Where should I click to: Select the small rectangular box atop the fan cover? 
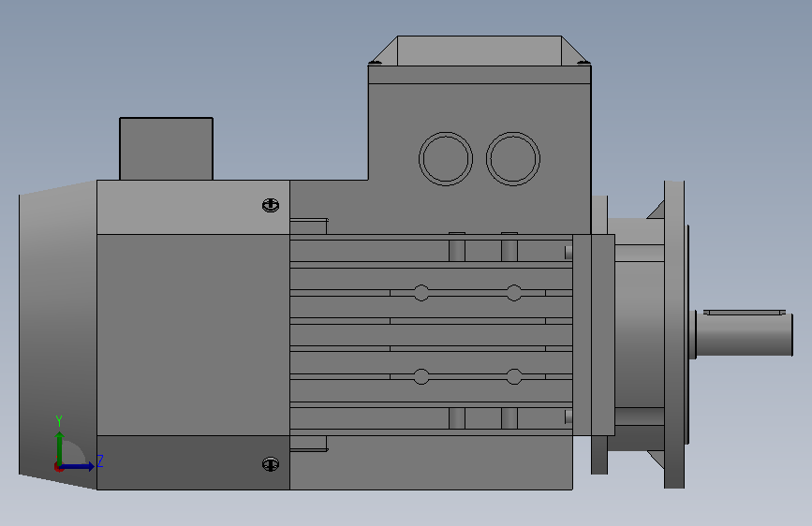(166, 149)
